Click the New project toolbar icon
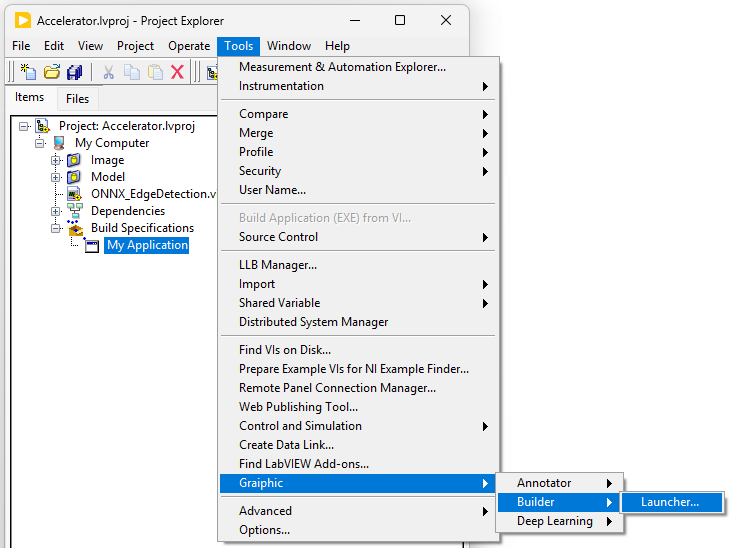The width and height of the screenshot is (731, 548). click(x=29, y=72)
